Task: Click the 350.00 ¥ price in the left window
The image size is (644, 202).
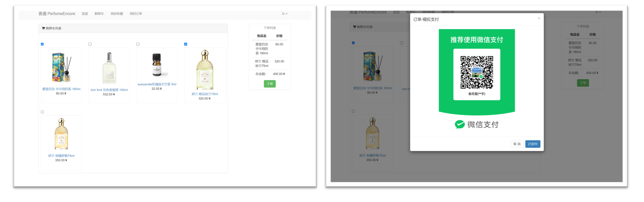Action: tap(61, 160)
